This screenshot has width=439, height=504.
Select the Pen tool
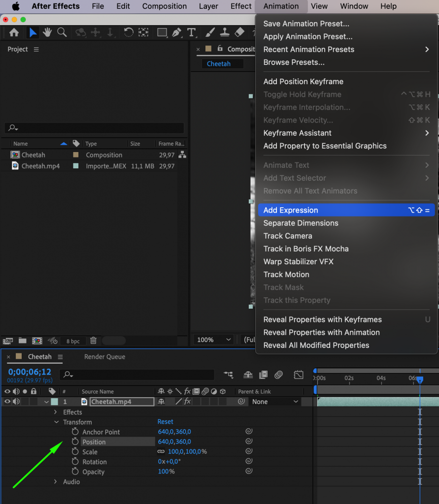coord(176,32)
